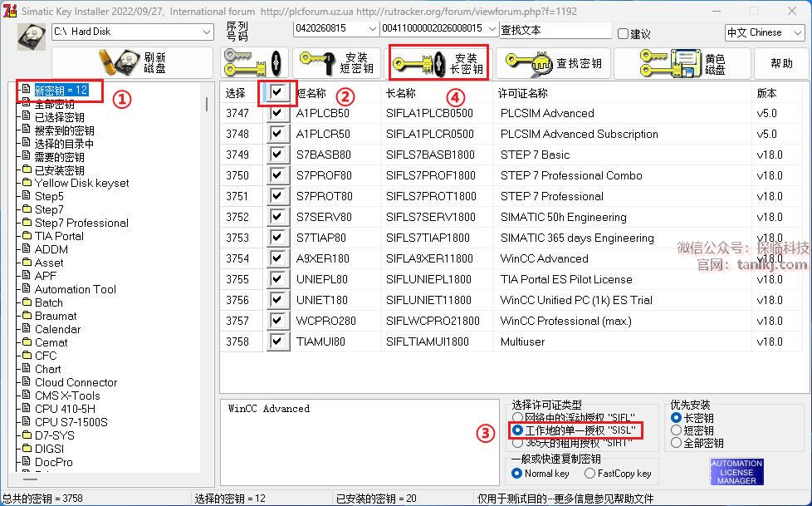Click the Find Key button (查找密钥)

[x=554, y=63]
